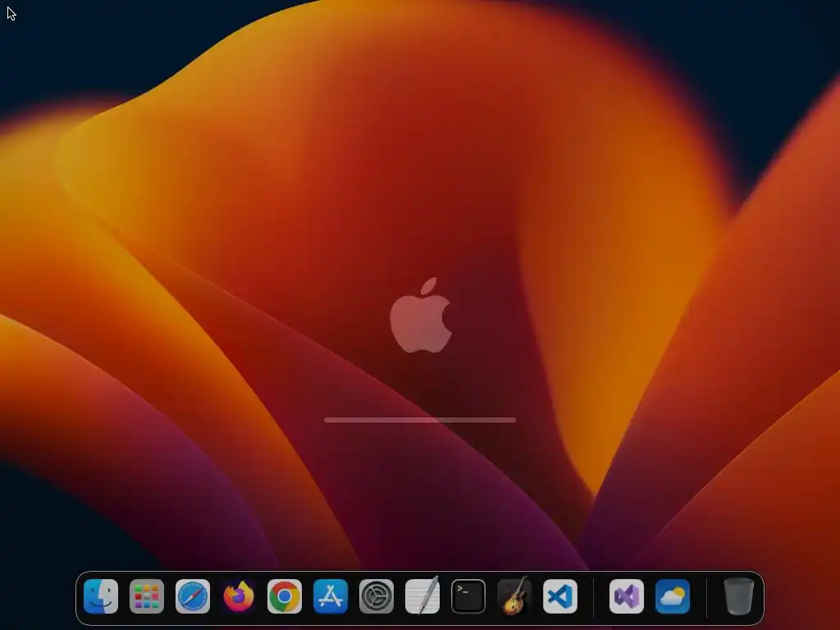Open GarageBand guitar icon
Screen dimensions: 840x630
pyautogui.click(x=514, y=596)
